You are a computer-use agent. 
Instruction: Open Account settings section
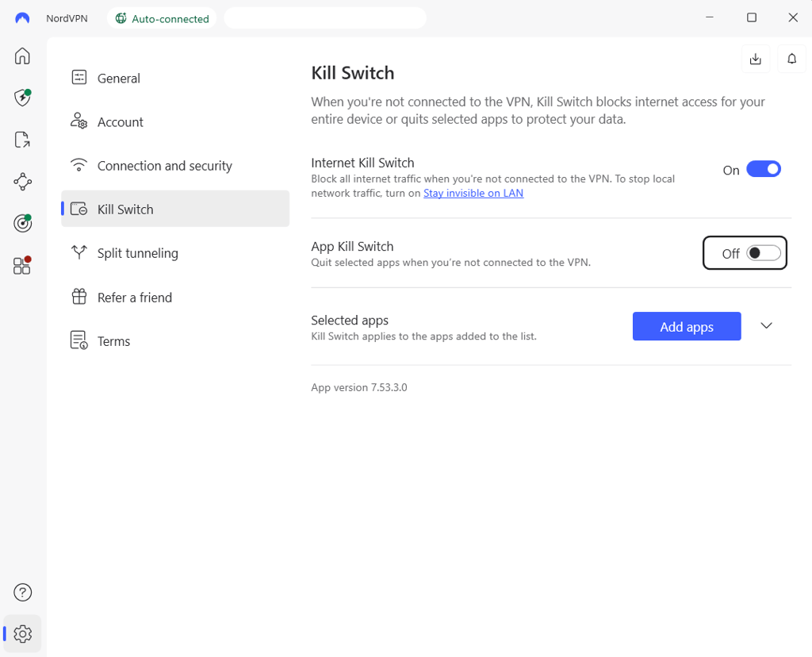tap(175, 121)
